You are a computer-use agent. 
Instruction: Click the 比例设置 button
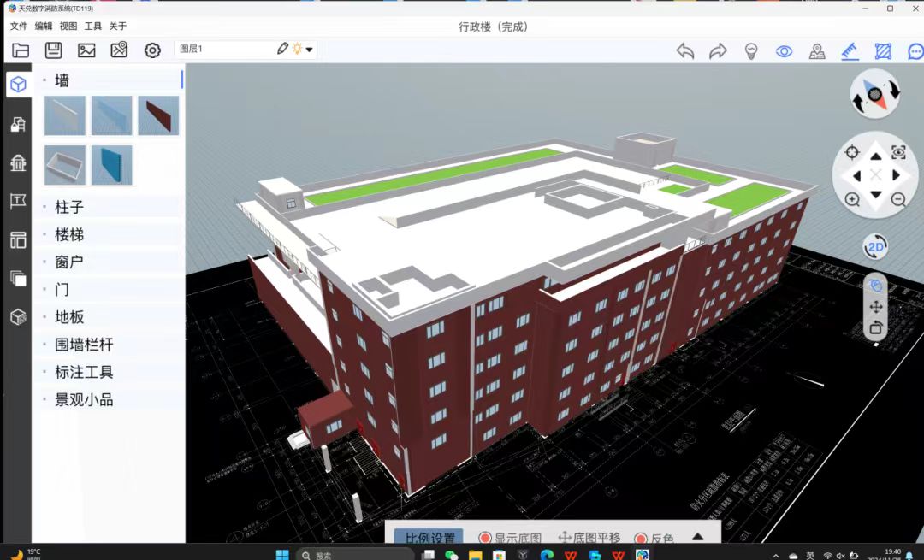pos(429,539)
